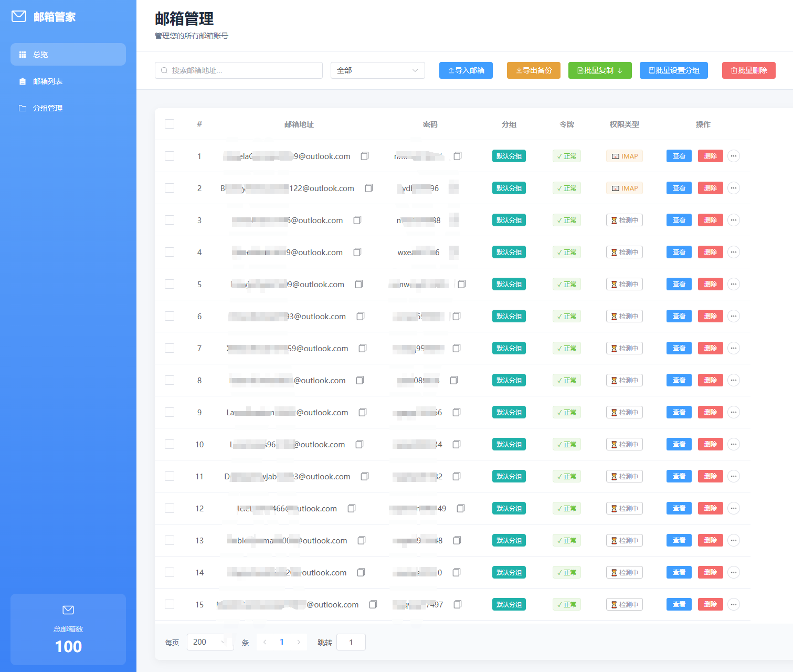793x672 pixels.
Task: Click the mailbox manager logo icon
Action: pyautogui.click(x=19, y=16)
